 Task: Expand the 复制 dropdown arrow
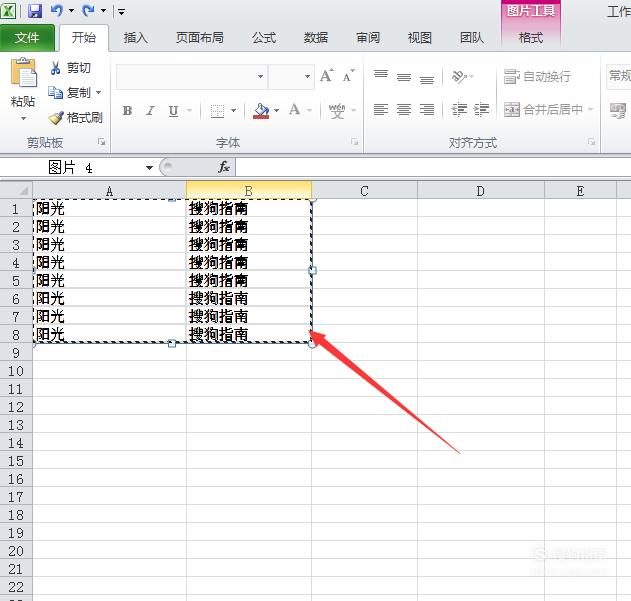click(99, 93)
